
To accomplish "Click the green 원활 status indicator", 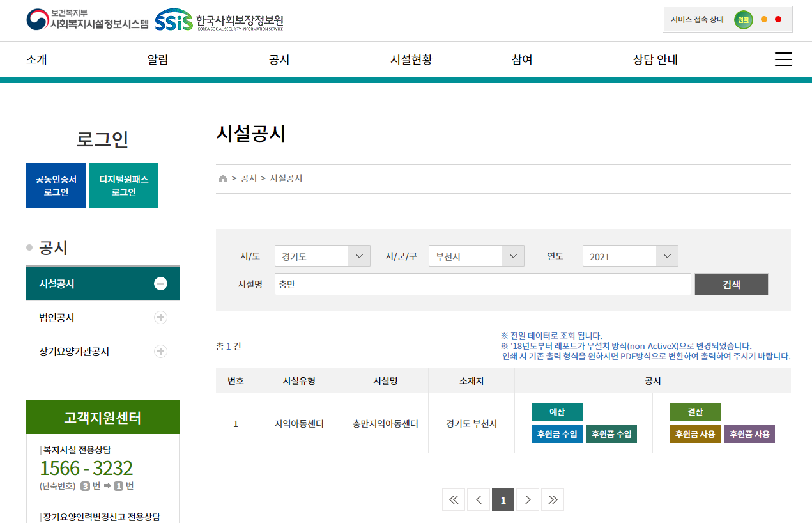I will pos(743,20).
